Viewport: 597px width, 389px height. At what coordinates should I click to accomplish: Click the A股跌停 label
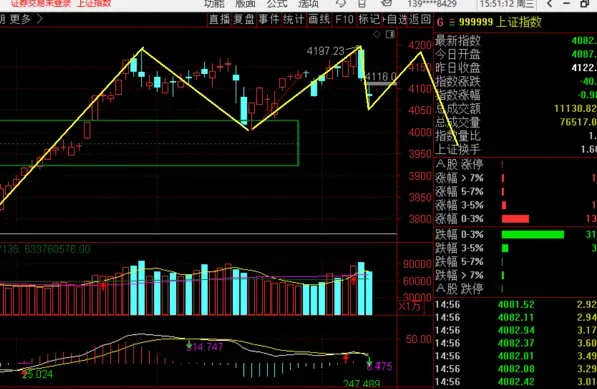[459, 289]
